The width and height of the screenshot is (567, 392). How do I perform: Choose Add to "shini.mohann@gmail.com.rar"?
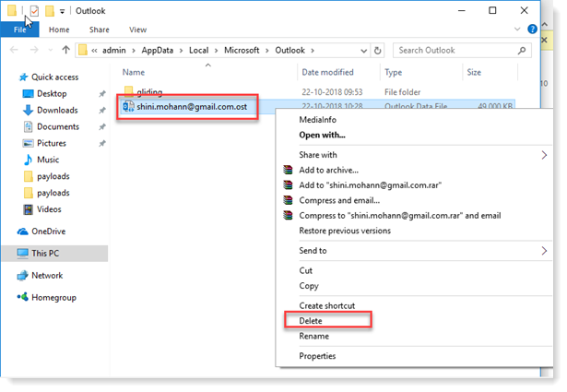[x=370, y=185]
